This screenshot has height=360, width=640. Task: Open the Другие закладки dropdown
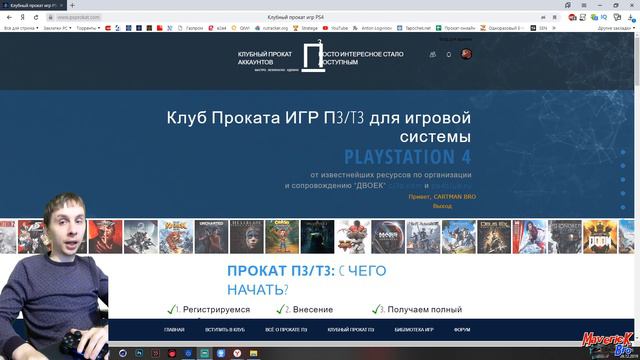(x=616, y=28)
